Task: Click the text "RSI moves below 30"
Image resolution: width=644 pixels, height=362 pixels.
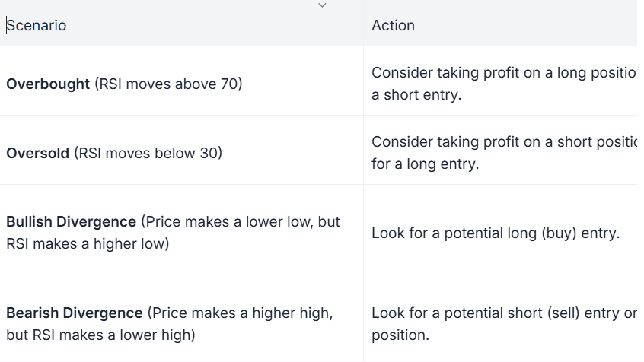Action: click(148, 154)
